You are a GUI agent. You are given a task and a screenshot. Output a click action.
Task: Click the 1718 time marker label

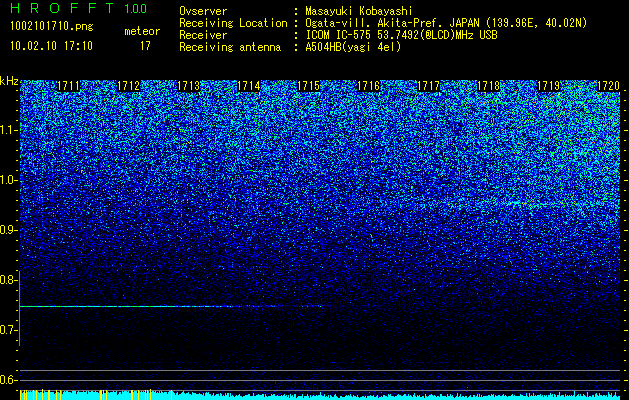(x=489, y=86)
